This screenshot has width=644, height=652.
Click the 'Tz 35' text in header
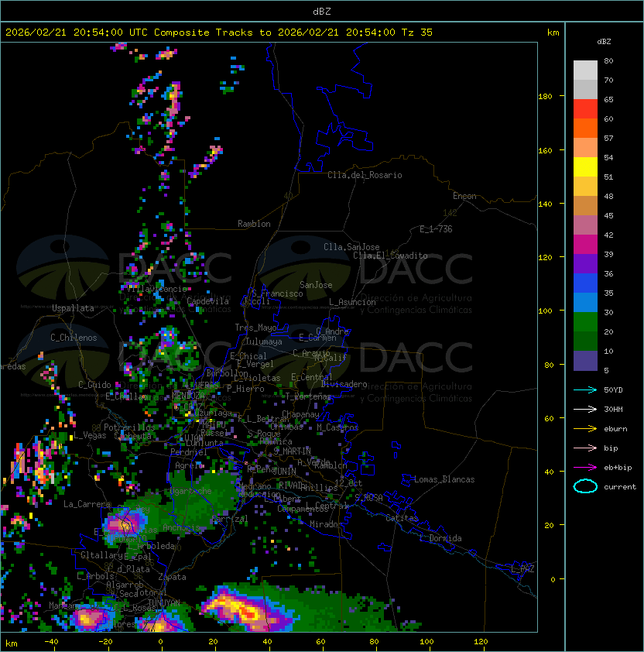click(x=417, y=33)
